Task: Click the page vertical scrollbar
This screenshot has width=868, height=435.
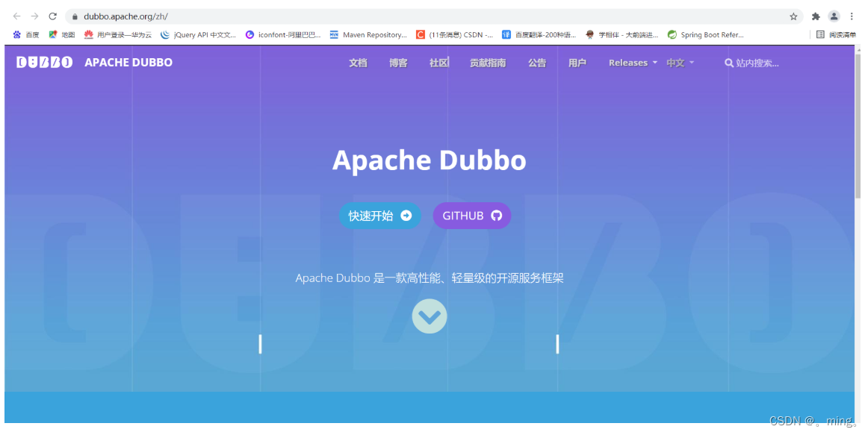Action: tap(858, 125)
